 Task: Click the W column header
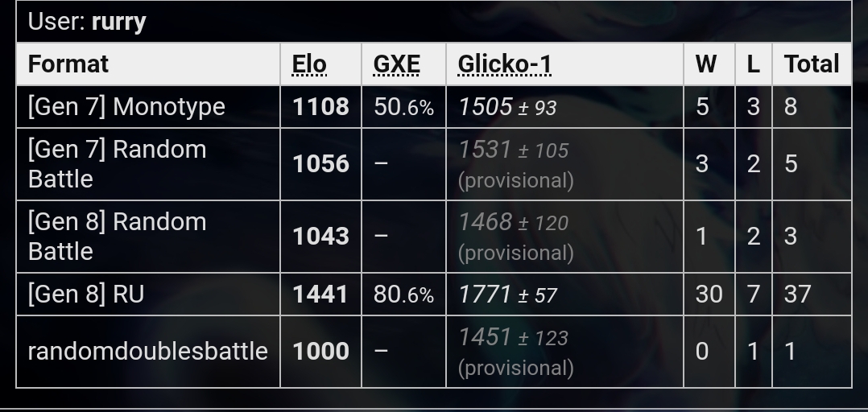point(706,64)
